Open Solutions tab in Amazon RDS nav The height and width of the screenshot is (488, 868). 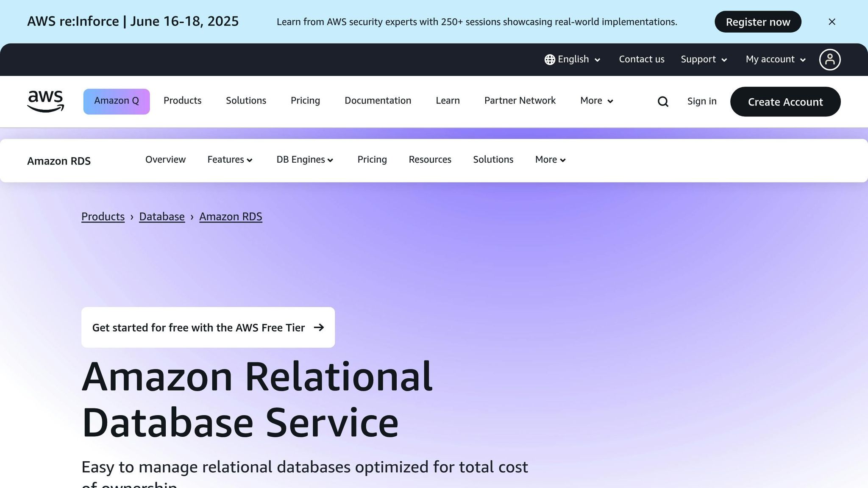(493, 160)
